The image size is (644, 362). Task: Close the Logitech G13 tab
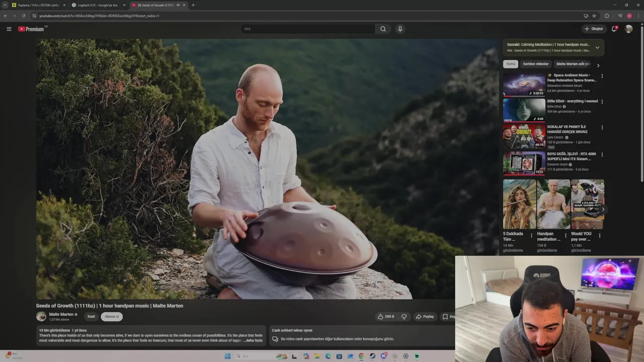pos(124,5)
